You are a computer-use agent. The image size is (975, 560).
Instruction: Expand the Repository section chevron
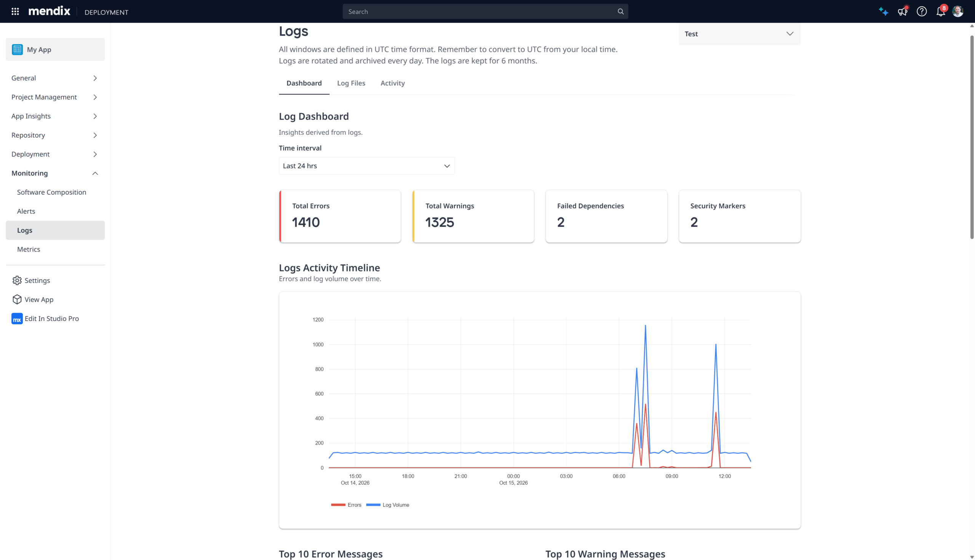95,135
